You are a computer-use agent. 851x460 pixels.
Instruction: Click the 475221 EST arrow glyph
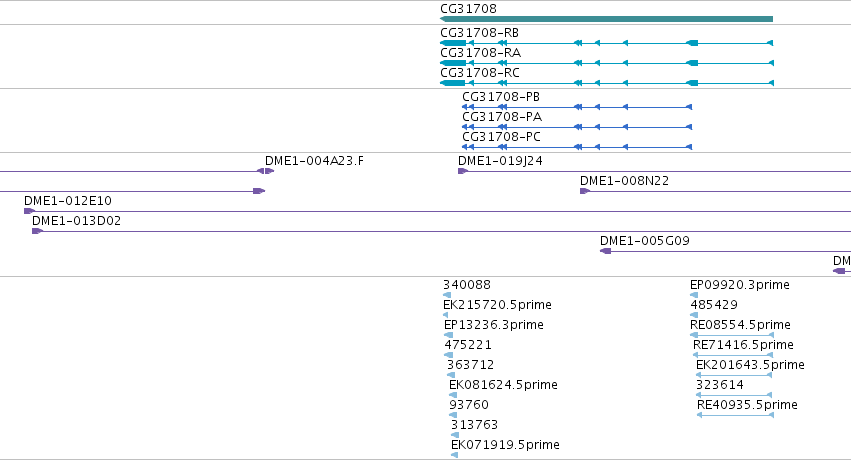click(448, 355)
